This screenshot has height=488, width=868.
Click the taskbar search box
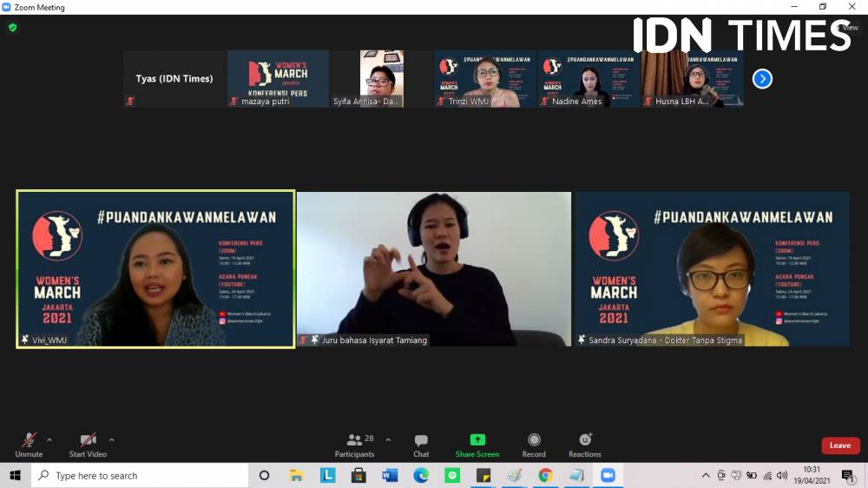[x=140, y=476]
